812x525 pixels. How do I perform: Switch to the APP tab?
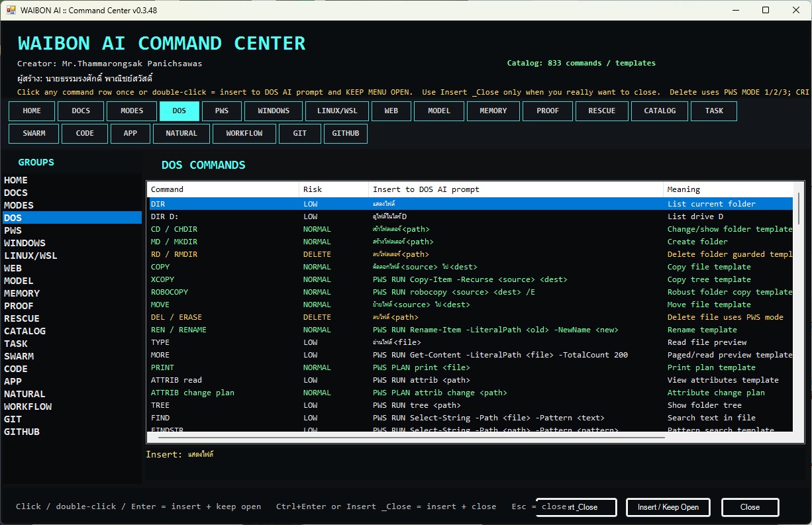pyautogui.click(x=130, y=134)
